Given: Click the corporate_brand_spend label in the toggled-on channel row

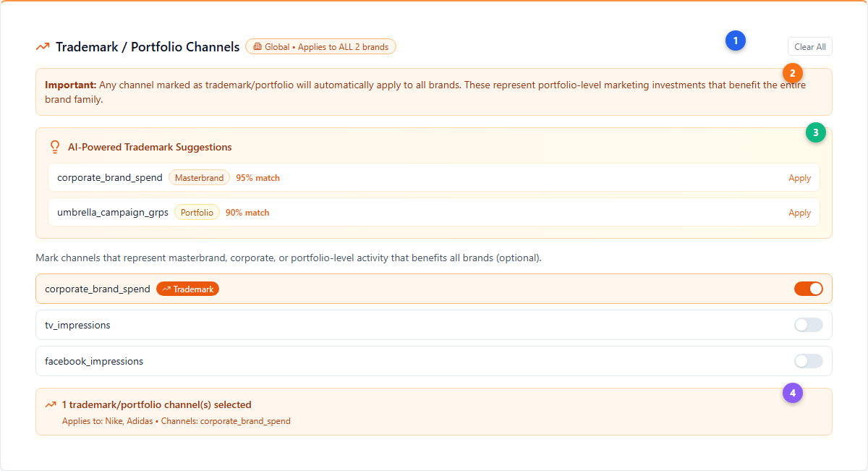Looking at the screenshot, I should [98, 289].
